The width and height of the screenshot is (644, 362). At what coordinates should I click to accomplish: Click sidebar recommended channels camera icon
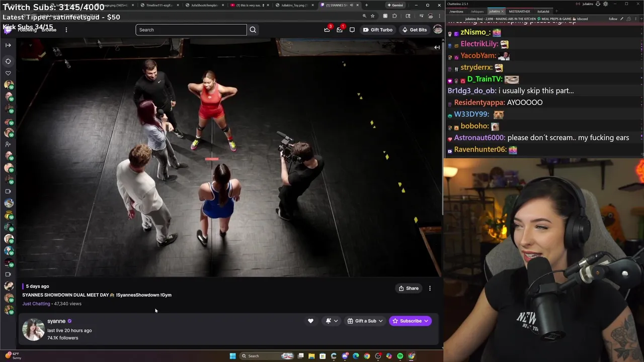point(8,191)
